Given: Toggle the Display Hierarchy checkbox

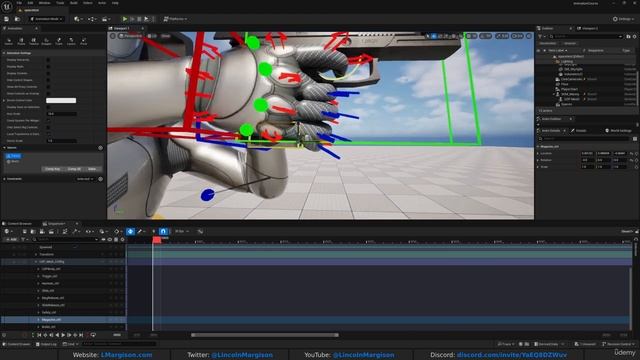Looking at the screenshot, I should [48, 60].
